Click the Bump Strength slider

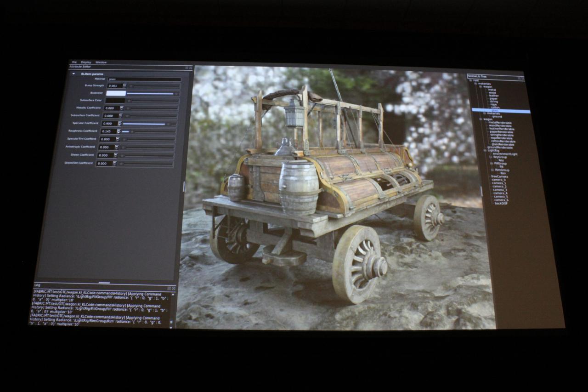[154, 86]
